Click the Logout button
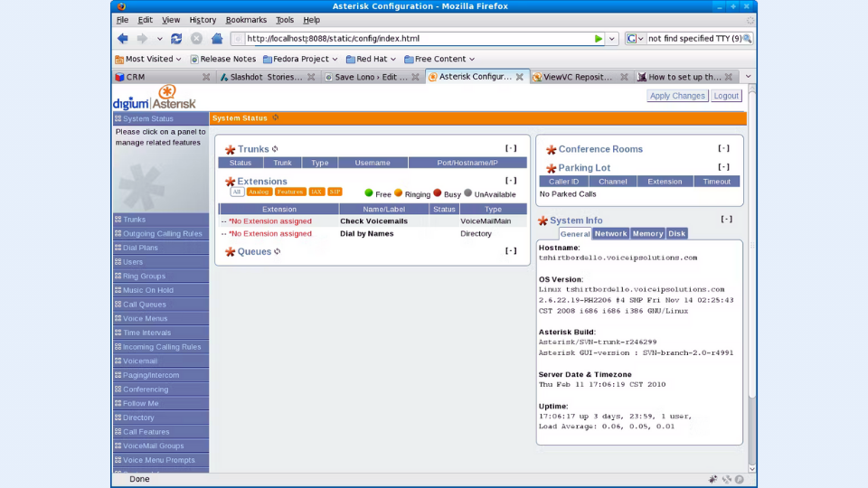 (726, 96)
